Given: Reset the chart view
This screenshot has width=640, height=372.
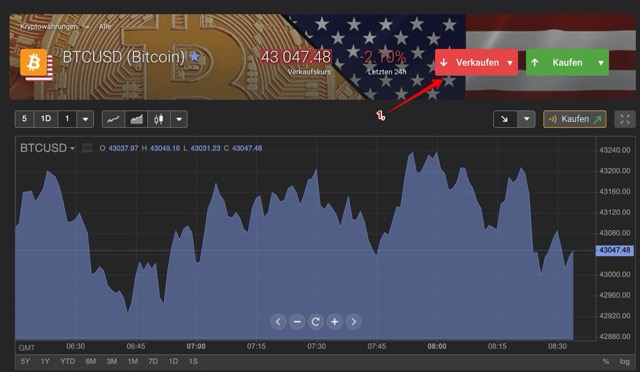Looking at the screenshot, I should (316, 322).
